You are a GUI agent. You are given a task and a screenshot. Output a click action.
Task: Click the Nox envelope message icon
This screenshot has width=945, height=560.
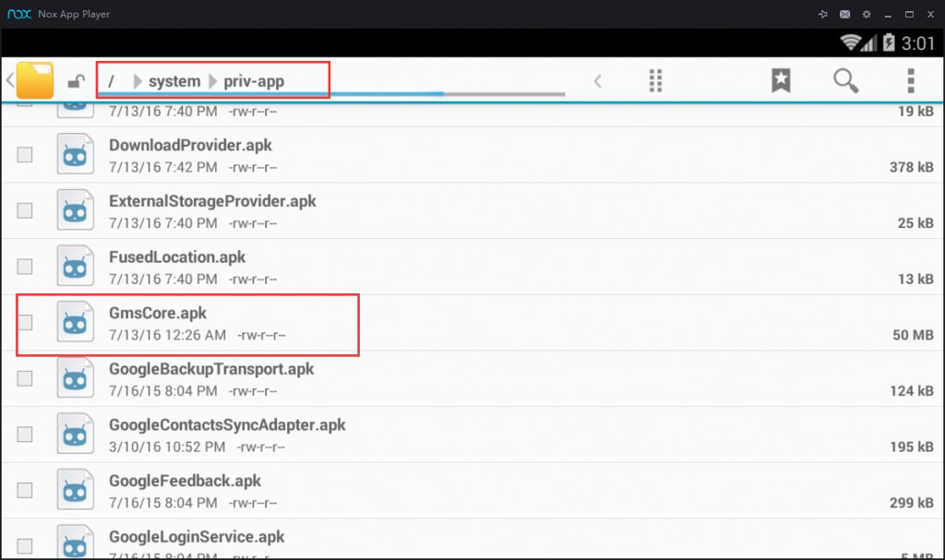(844, 15)
